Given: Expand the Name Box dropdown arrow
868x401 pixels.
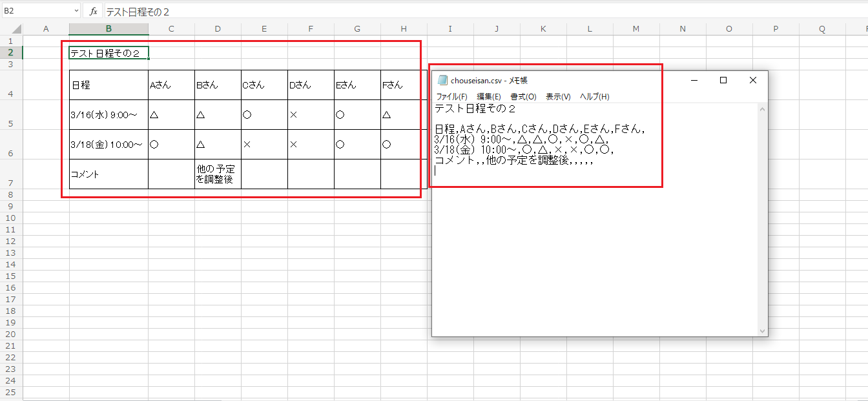Looking at the screenshot, I should [x=77, y=12].
